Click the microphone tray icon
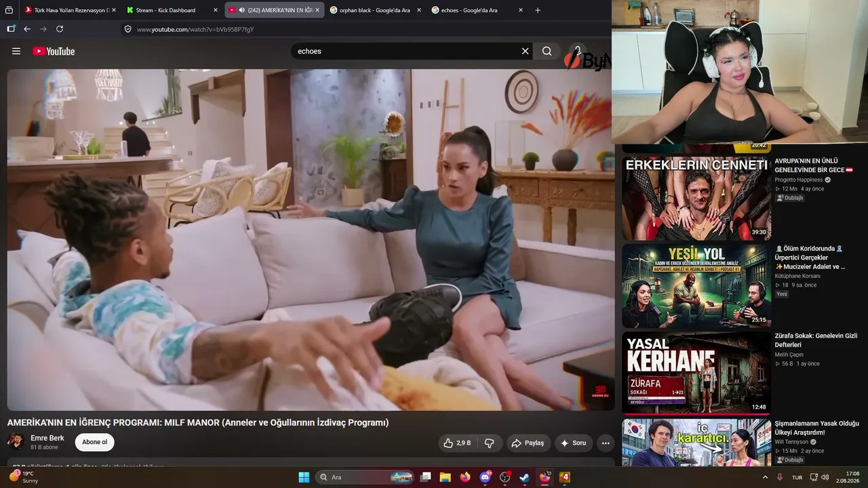This screenshot has width=868, height=488. (780, 477)
